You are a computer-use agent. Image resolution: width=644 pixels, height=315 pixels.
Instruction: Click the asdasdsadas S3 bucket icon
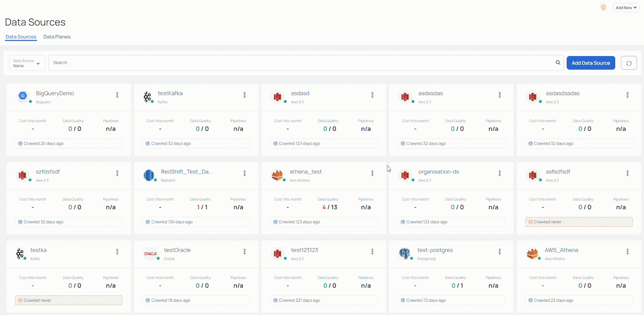click(533, 97)
